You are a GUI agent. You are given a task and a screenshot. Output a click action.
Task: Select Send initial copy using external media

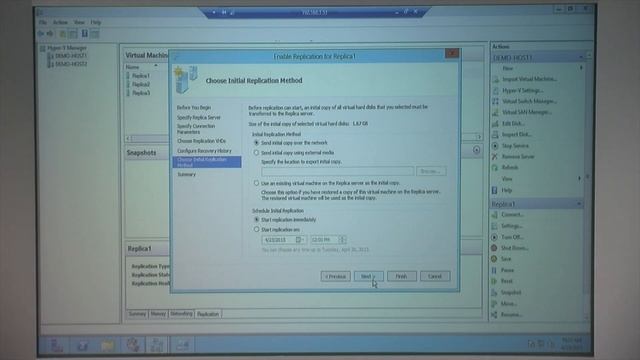point(256,153)
